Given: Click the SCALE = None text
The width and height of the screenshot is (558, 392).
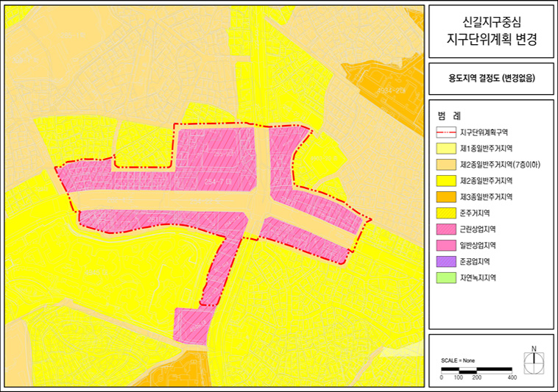Looking at the screenshot, I should tap(458, 360).
